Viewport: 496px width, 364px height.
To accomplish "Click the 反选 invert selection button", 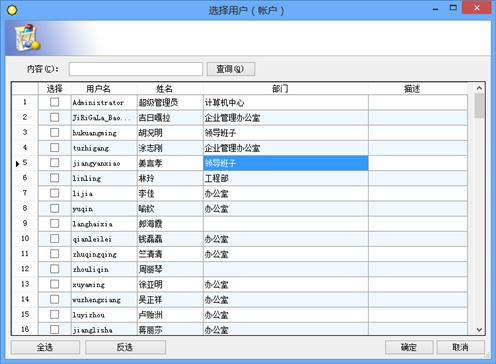I will tap(125, 347).
